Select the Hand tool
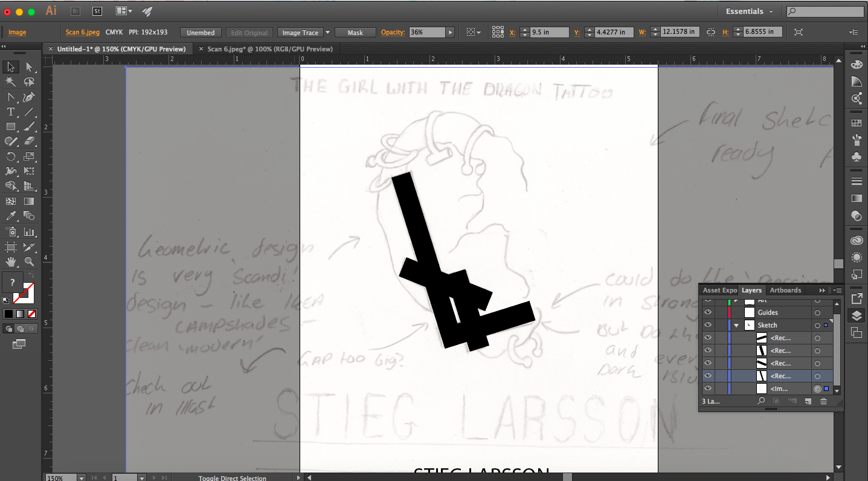Image resolution: width=868 pixels, height=481 pixels. point(11,262)
